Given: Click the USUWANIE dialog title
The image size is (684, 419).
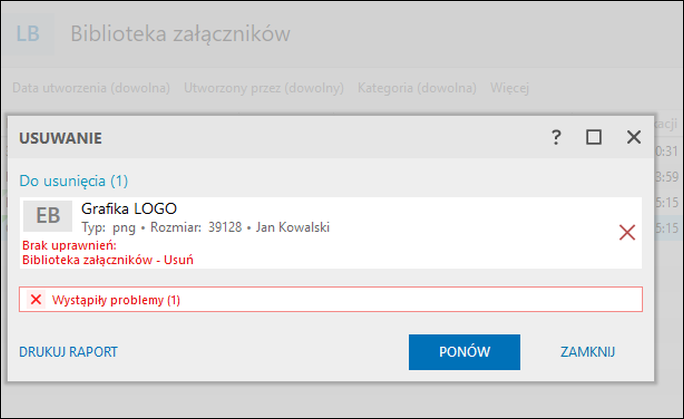Looking at the screenshot, I should pyautogui.click(x=60, y=138).
